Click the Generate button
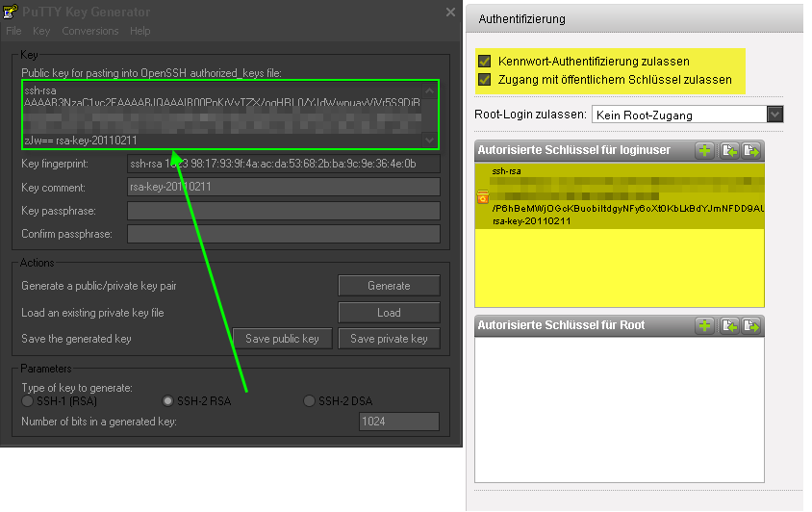 (x=389, y=286)
